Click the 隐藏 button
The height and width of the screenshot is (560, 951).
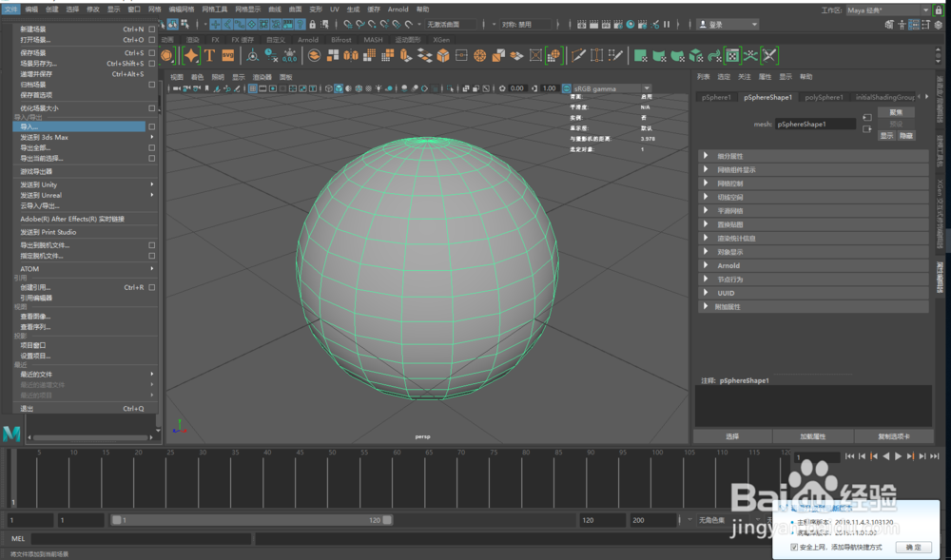tap(906, 136)
